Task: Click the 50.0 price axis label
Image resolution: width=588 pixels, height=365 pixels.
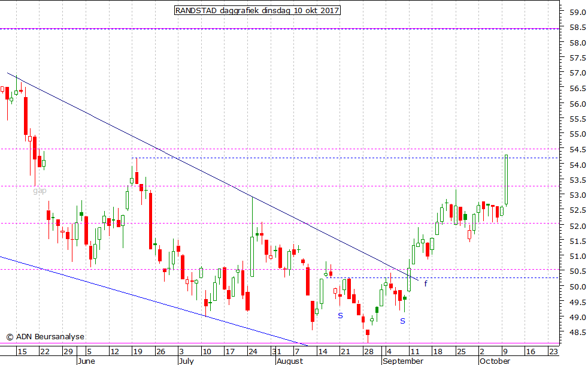Action: (x=577, y=287)
